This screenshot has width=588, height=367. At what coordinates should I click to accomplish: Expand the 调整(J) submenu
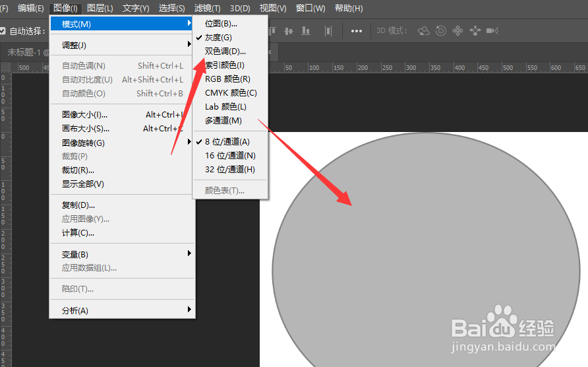point(122,45)
